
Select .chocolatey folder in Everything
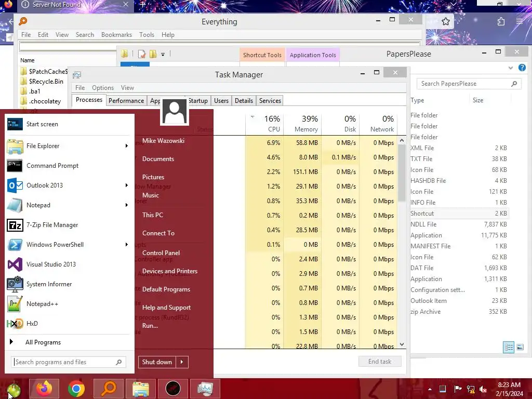44,101
